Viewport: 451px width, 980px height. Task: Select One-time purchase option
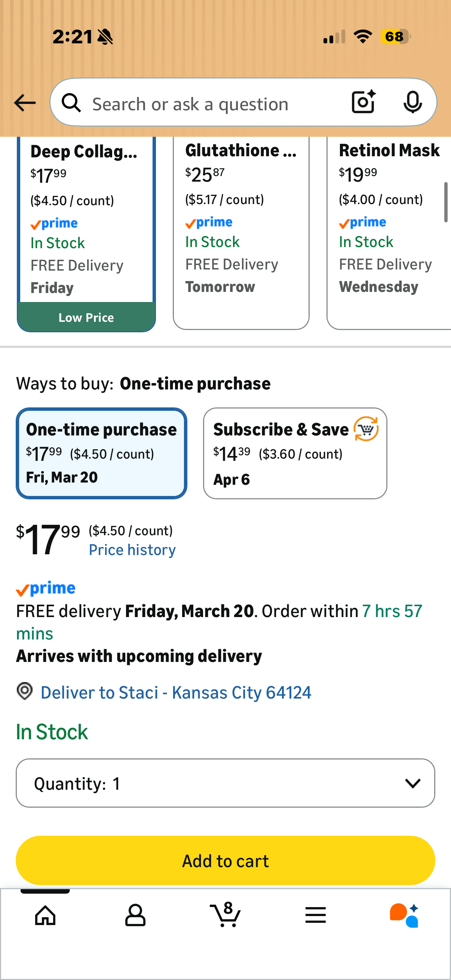101,453
